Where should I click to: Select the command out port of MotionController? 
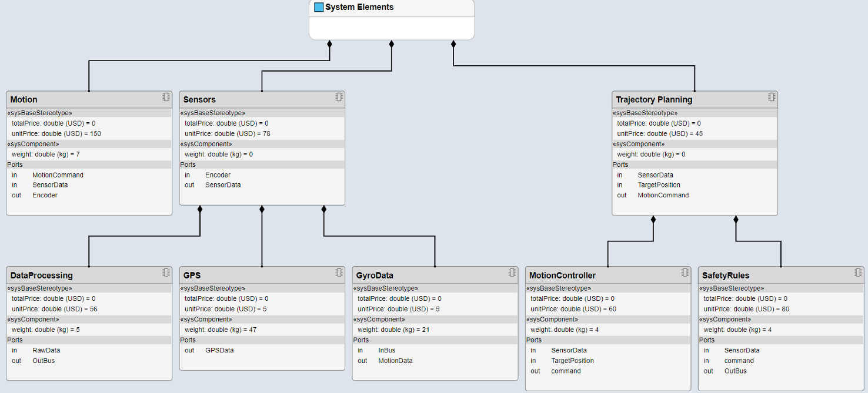(x=566, y=371)
